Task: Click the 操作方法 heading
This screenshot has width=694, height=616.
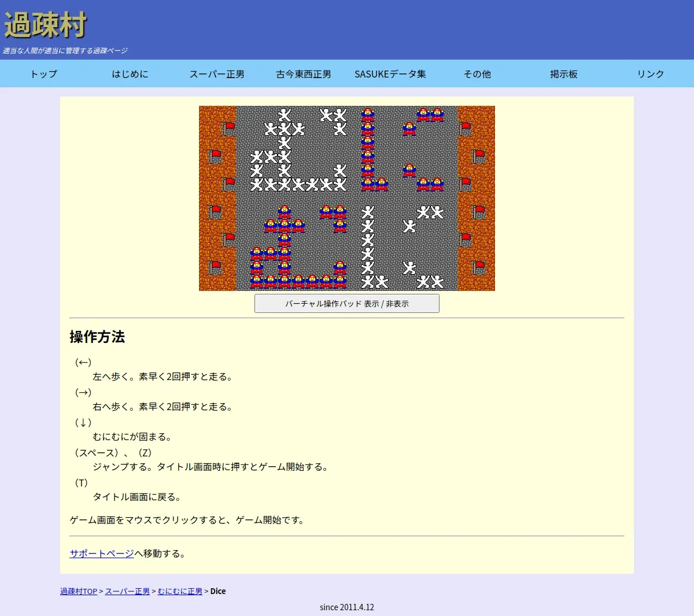Action: [97, 337]
